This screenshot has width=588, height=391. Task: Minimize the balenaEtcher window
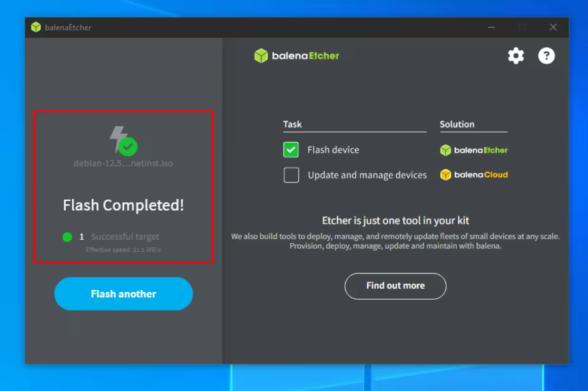(491, 28)
